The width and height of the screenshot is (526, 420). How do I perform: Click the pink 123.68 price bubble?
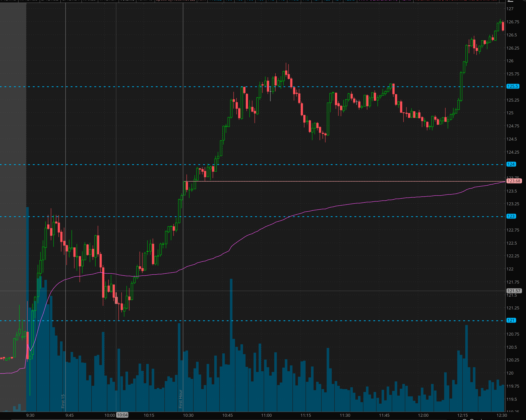coord(514,181)
